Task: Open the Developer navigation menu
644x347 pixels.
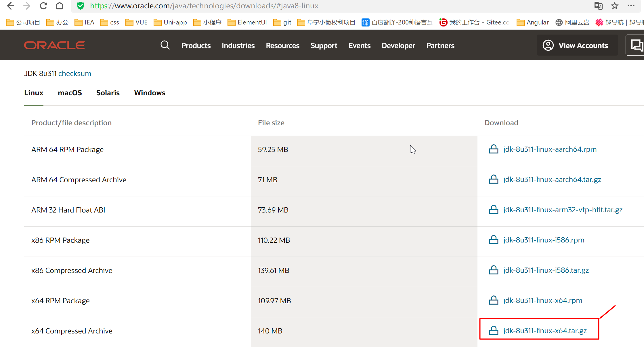Action: (398, 45)
